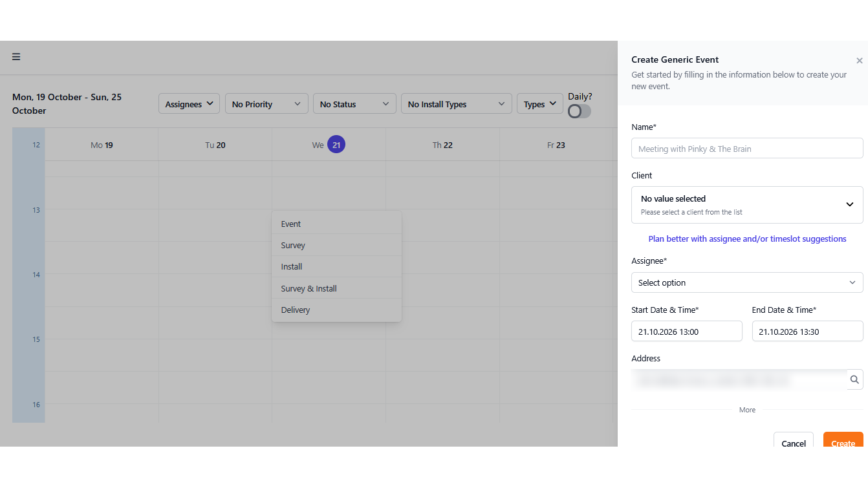Click the Start Date & Time field
868x488 pixels.
click(687, 331)
